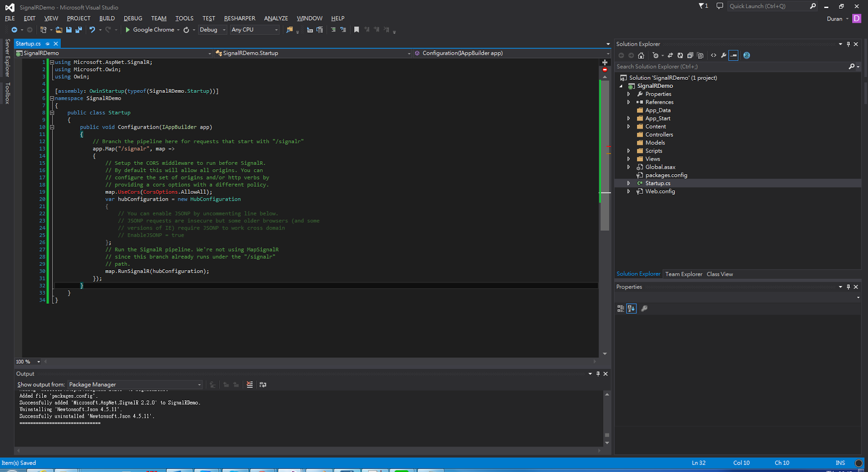Open the Server Explorer side tab
Viewport: 868px width, 472px height.
click(x=7, y=58)
